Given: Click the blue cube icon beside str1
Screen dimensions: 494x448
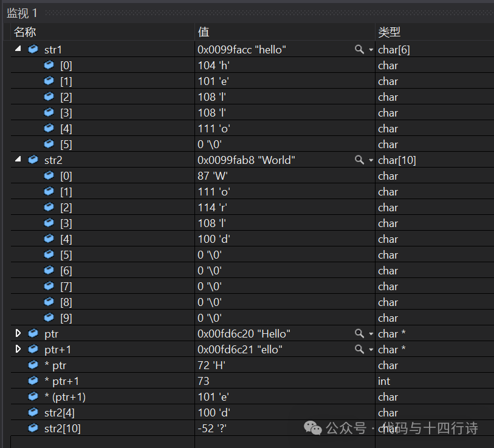Looking at the screenshot, I should [x=33, y=49].
